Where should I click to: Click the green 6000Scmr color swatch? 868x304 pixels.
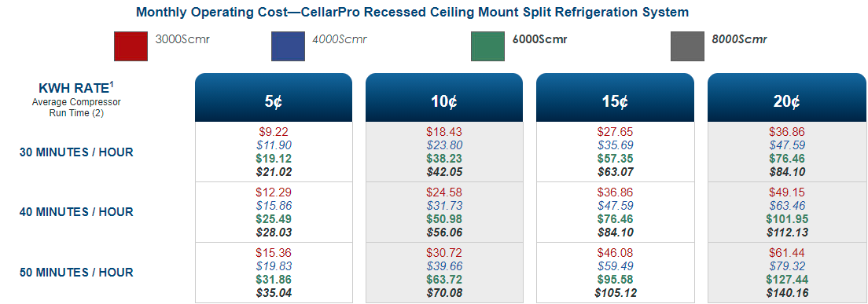point(487,46)
